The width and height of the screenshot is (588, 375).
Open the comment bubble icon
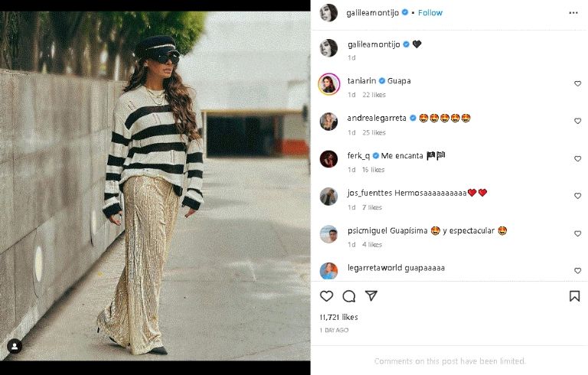(x=349, y=296)
